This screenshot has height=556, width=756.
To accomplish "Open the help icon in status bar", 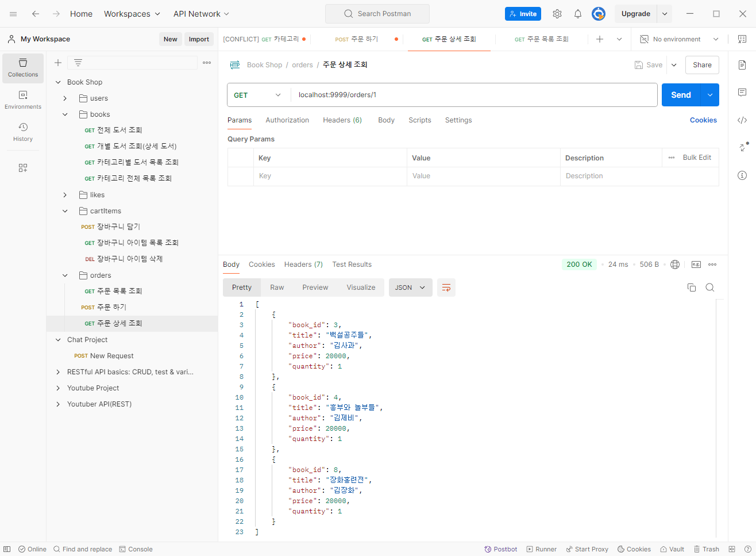I will tap(748, 549).
